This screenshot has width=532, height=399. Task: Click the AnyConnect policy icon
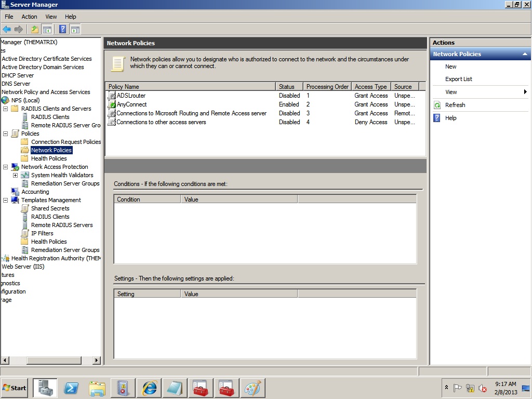coord(112,104)
